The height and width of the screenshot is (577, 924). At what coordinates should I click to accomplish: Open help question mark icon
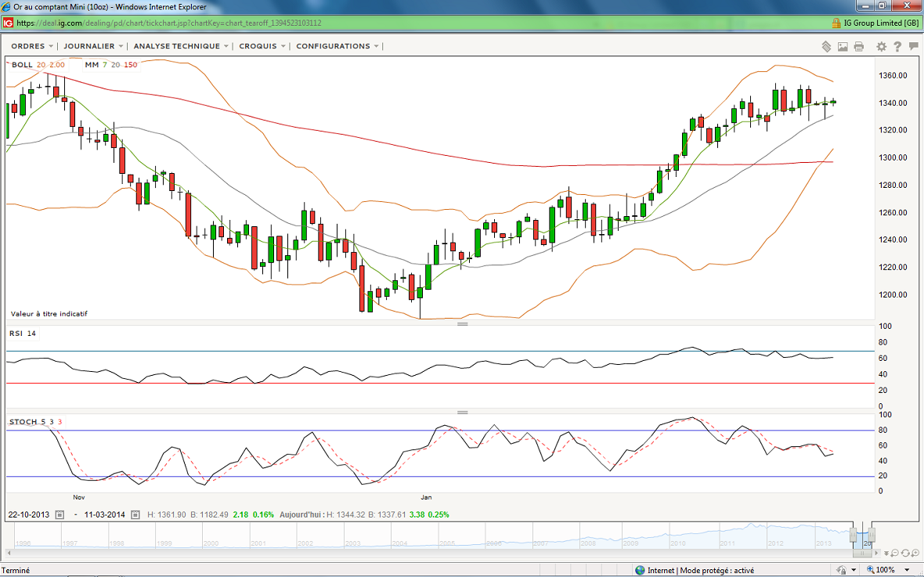coord(897,46)
